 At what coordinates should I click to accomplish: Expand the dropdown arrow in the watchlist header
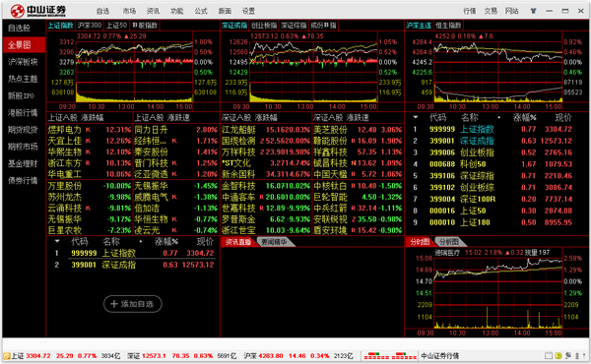pos(57,241)
